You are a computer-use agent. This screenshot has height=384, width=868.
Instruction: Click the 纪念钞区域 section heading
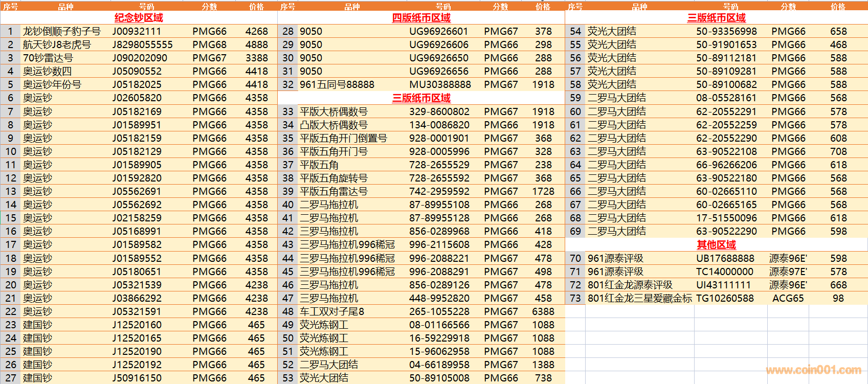point(139,18)
